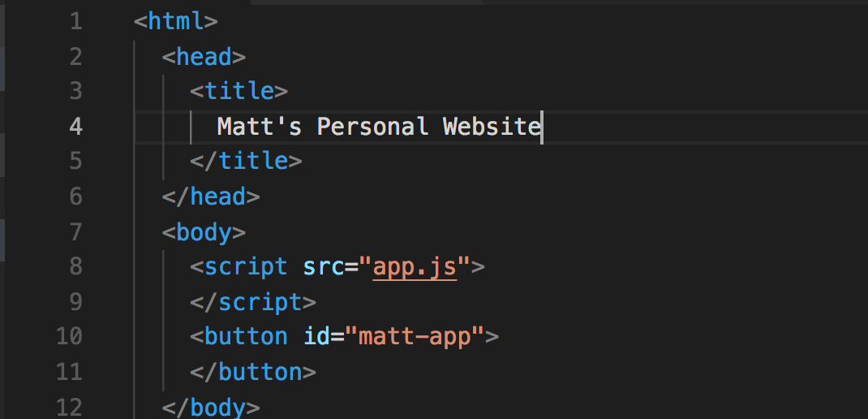Screen dimensions: 868x419
Task: Click the closing head tag
Action: point(211,197)
